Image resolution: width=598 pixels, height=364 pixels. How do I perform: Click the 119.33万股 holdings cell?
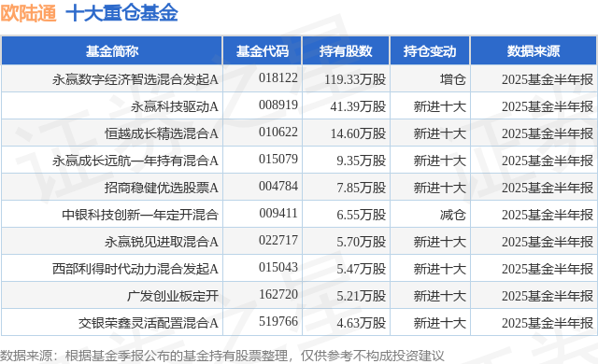[355, 79]
